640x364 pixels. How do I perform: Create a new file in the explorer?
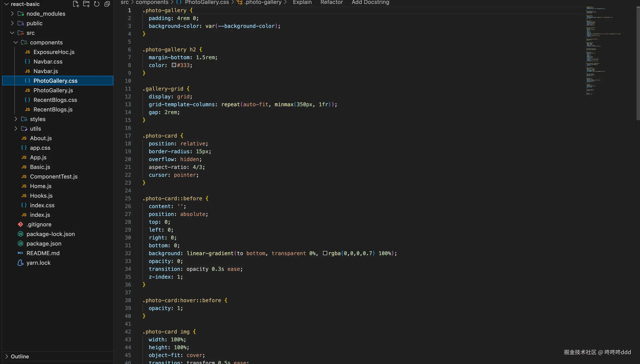(76, 4)
